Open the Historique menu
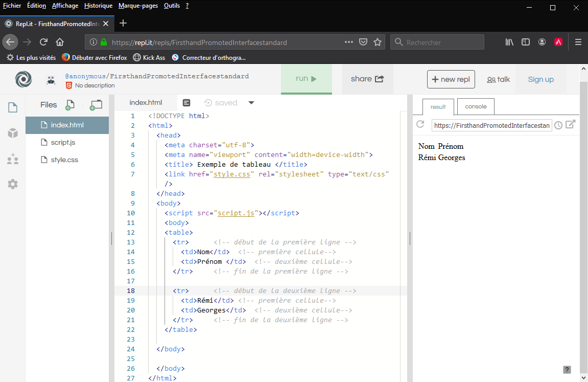The height and width of the screenshot is (382, 588). (98, 6)
